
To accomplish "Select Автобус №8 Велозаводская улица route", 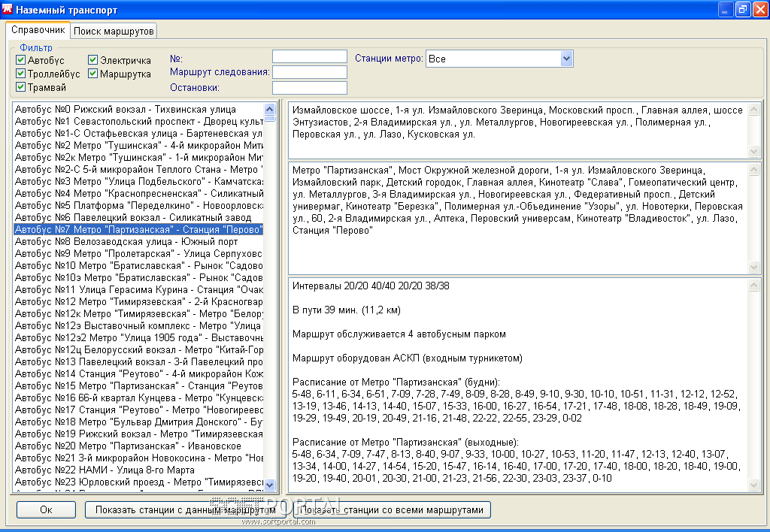I will click(x=138, y=241).
